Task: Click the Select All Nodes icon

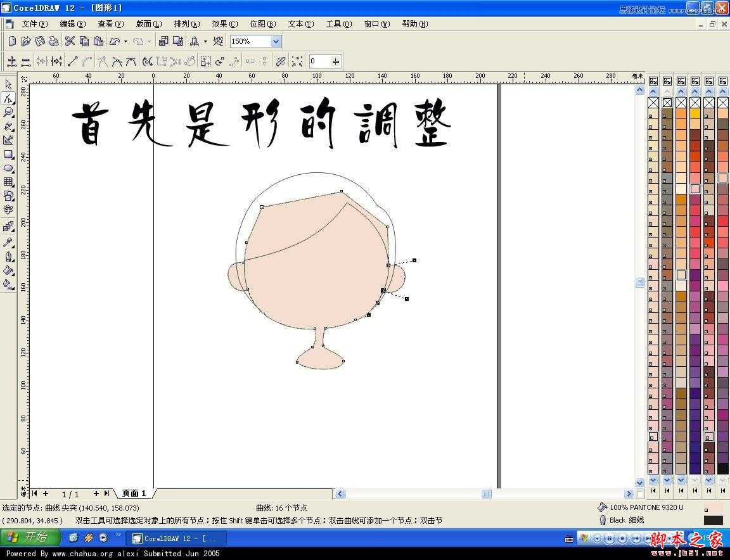Action: tap(297, 61)
